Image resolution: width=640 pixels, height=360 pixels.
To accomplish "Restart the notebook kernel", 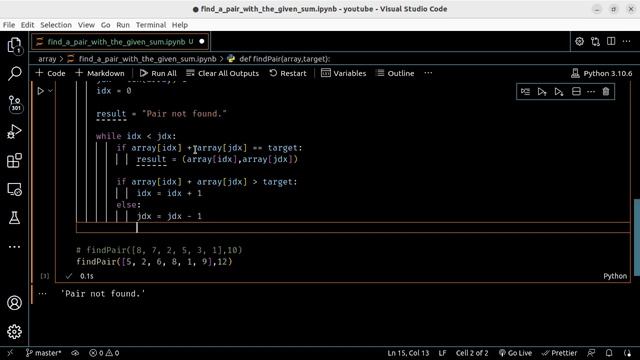I will (288, 73).
